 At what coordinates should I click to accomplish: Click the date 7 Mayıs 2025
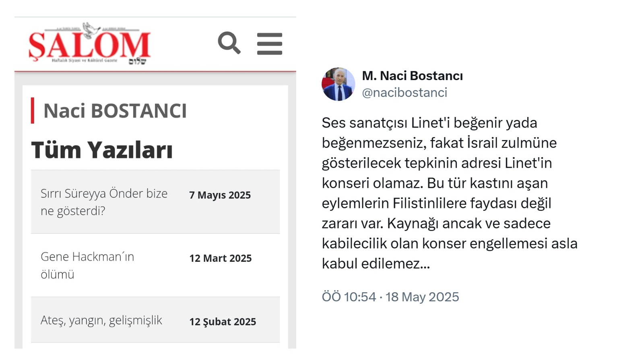pyautogui.click(x=219, y=195)
